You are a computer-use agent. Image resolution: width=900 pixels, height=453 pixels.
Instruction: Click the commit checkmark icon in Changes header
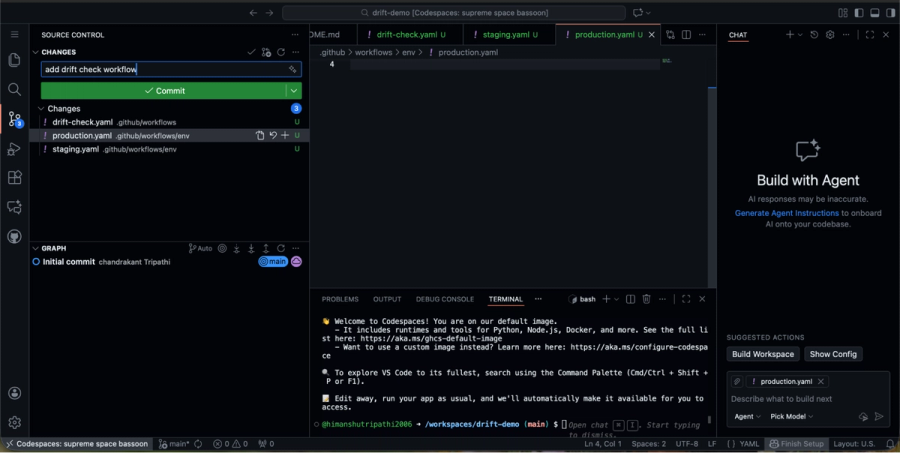pos(251,52)
